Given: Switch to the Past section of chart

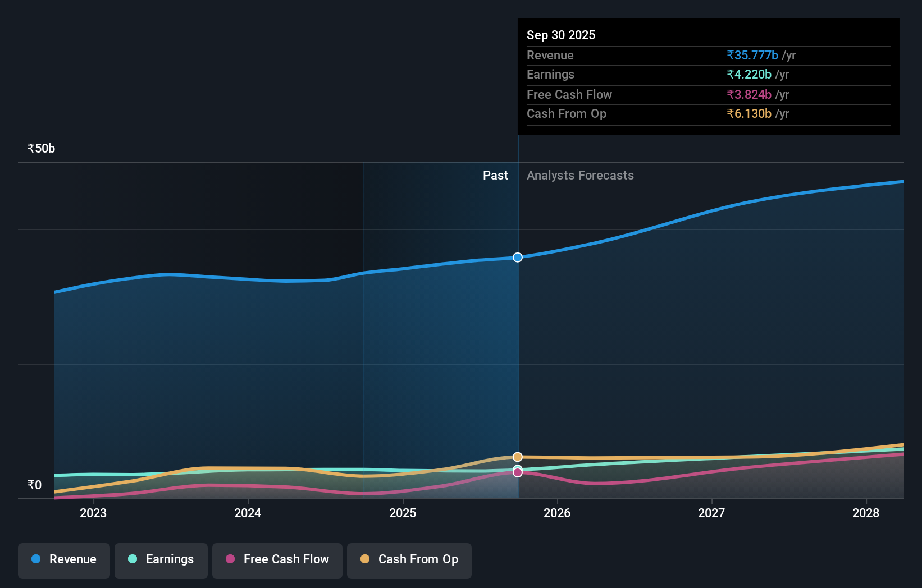Looking at the screenshot, I should pyautogui.click(x=495, y=175).
